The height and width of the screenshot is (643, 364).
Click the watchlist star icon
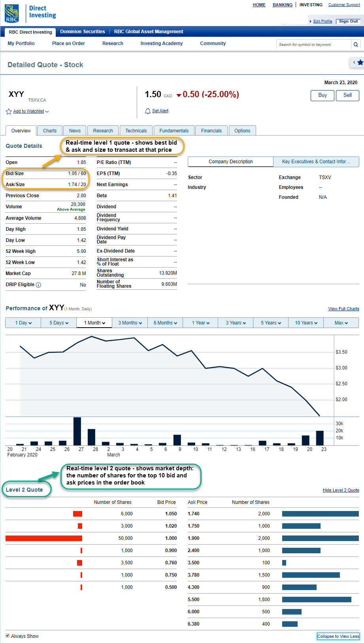tap(9, 111)
